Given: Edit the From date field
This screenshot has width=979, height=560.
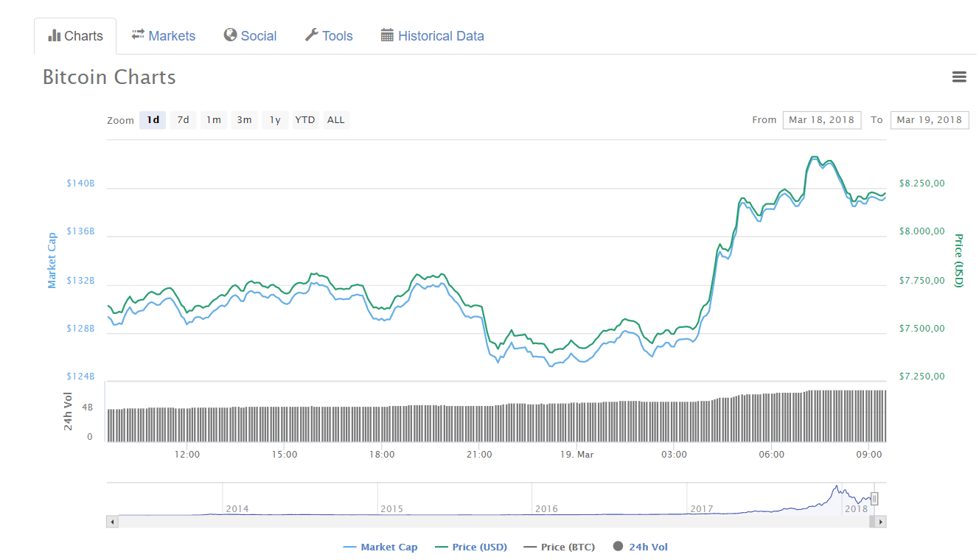Looking at the screenshot, I should (821, 120).
